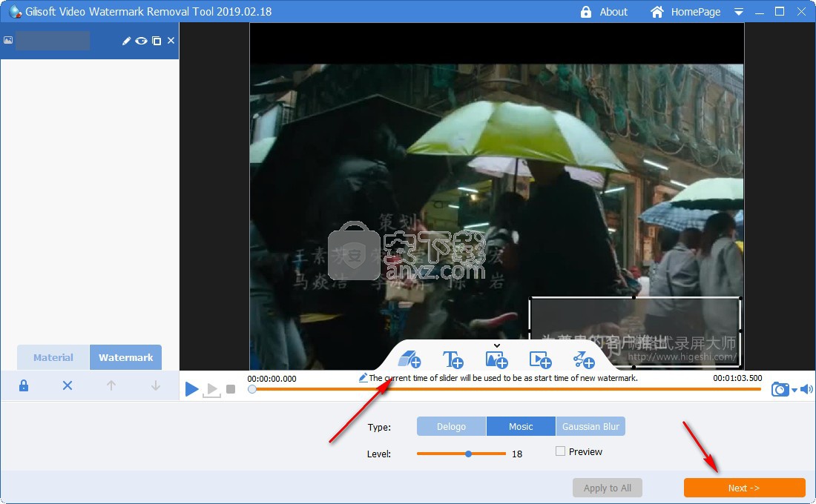This screenshot has width=816, height=504.
Task: Mute audio with the speaker icon
Action: (x=806, y=389)
